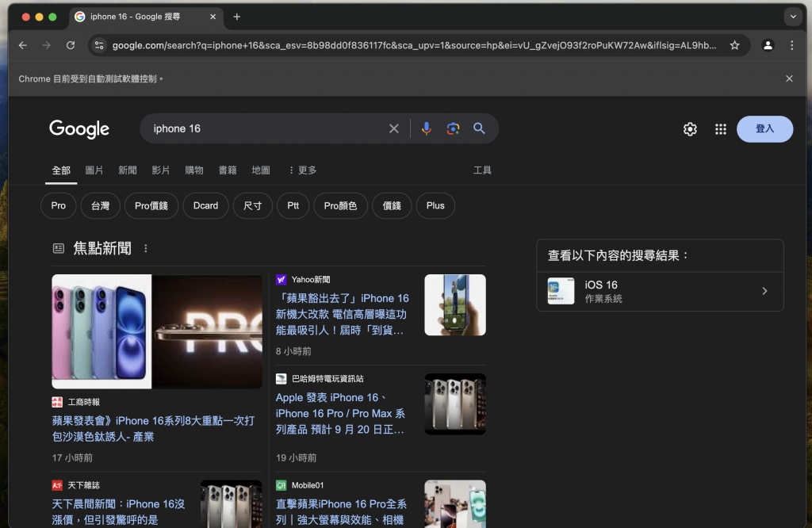Open 直擊蘋果iPhone 16 Pro全系列 article

341,512
